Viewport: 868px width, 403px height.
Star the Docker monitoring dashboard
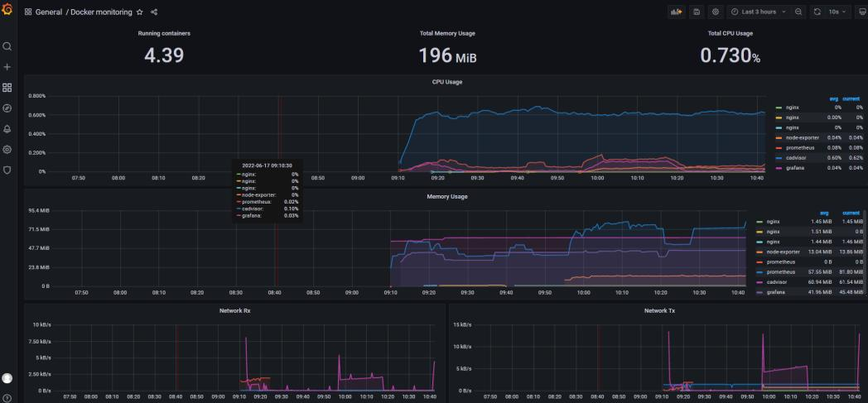point(139,12)
